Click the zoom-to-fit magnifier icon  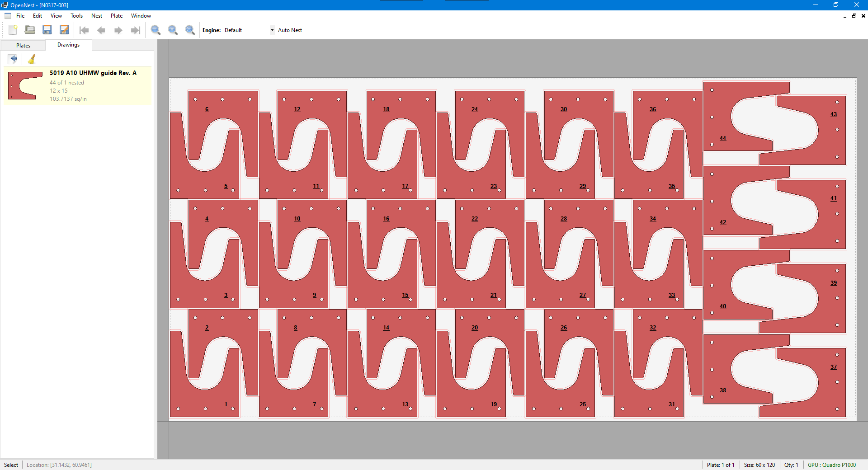click(190, 30)
